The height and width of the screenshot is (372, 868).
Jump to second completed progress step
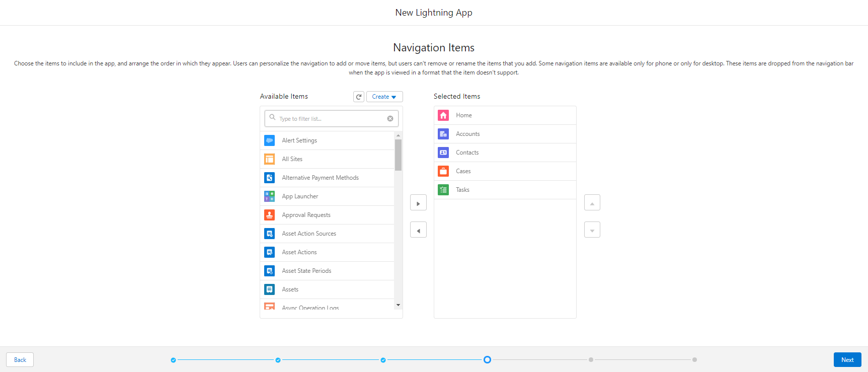pyautogui.click(x=278, y=360)
